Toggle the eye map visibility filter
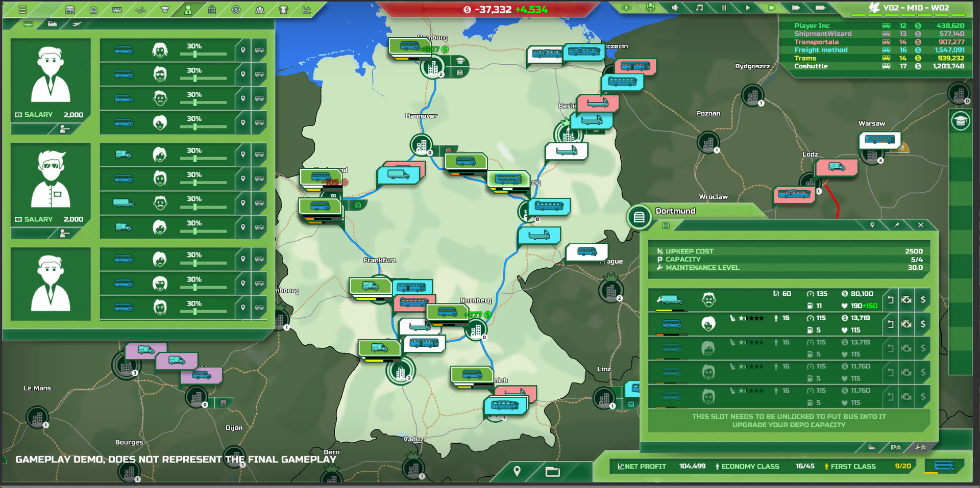 coord(626,8)
